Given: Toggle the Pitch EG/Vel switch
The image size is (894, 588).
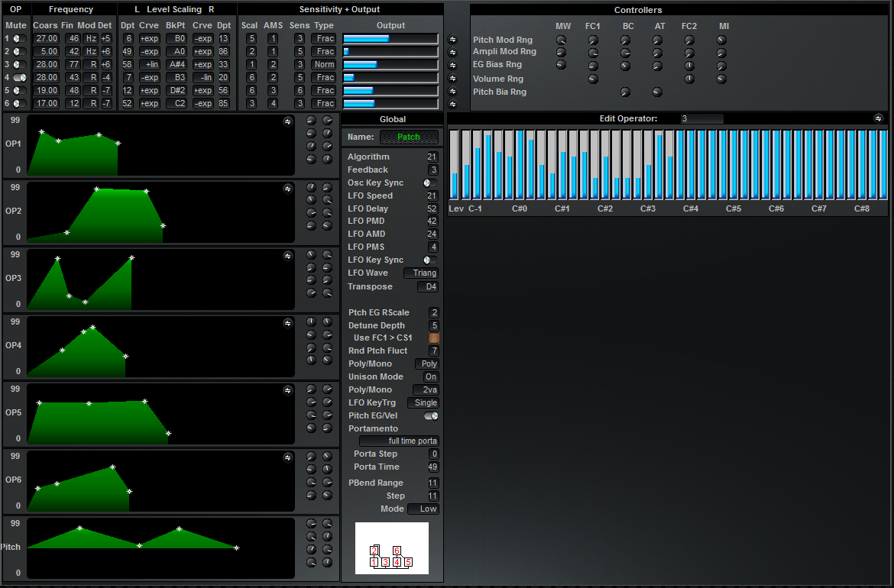Looking at the screenshot, I should pos(431,416).
